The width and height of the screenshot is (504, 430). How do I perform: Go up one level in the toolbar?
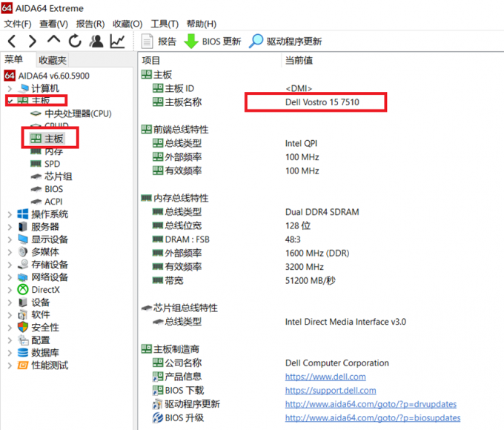pyautogui.click(x=53, y=40)
